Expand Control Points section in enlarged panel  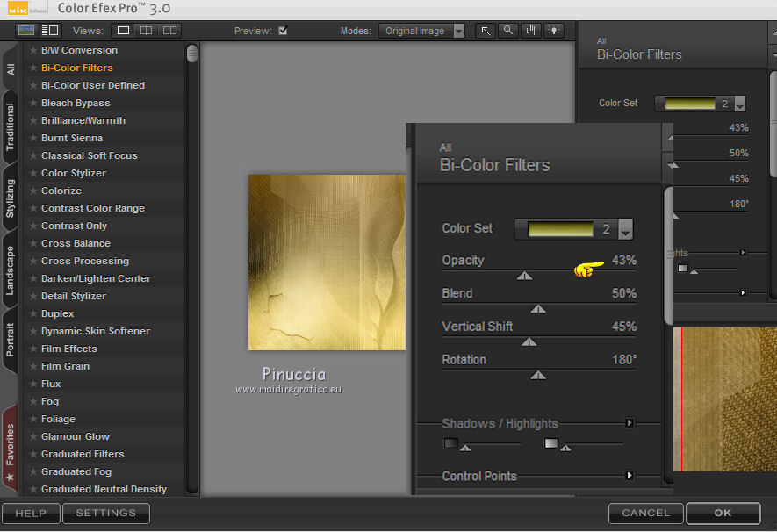(630, 475)
